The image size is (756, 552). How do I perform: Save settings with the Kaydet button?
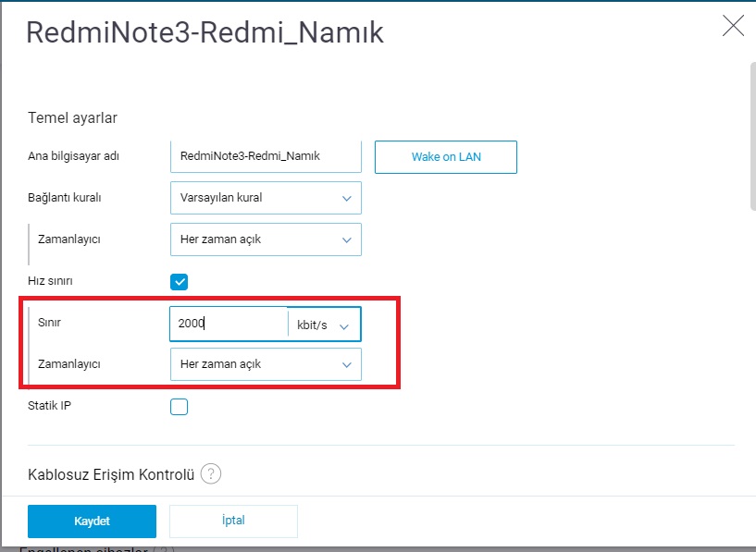93,521
